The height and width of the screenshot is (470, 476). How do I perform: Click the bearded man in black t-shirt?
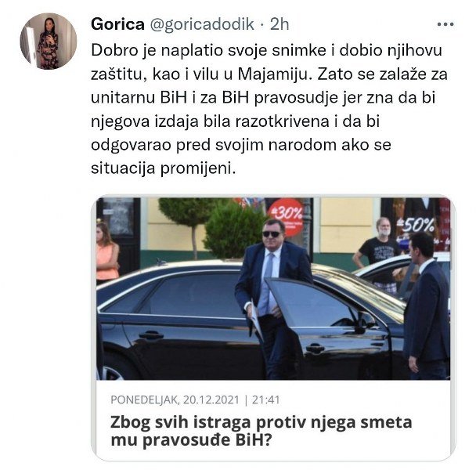point(379,255)
